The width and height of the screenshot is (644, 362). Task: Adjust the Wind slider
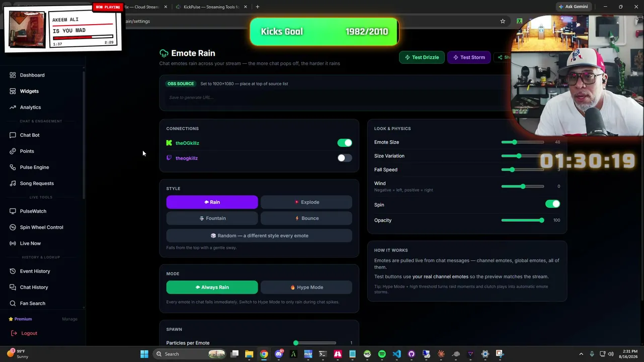tap(522, 187)
